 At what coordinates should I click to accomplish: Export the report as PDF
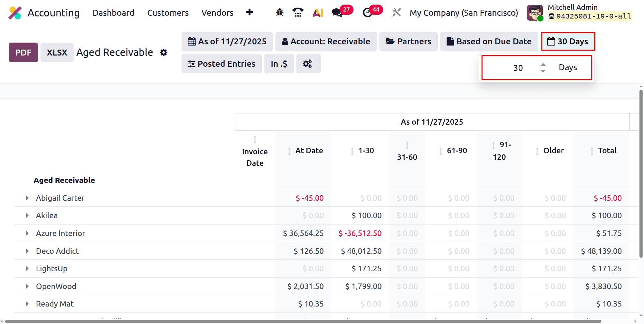click(x=23, y=52)
